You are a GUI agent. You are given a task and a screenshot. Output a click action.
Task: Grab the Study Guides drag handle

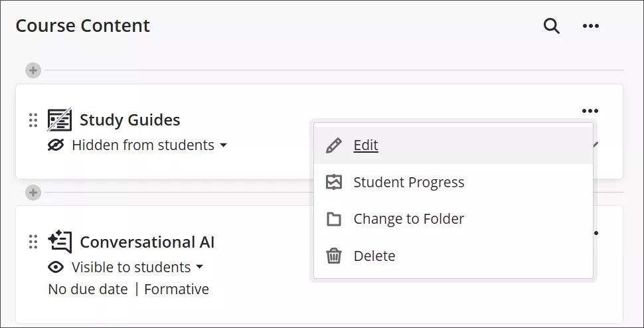tap(33, 120)
